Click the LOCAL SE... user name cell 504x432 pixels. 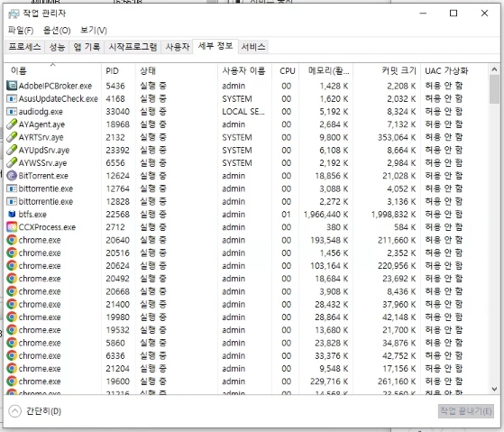243,112
